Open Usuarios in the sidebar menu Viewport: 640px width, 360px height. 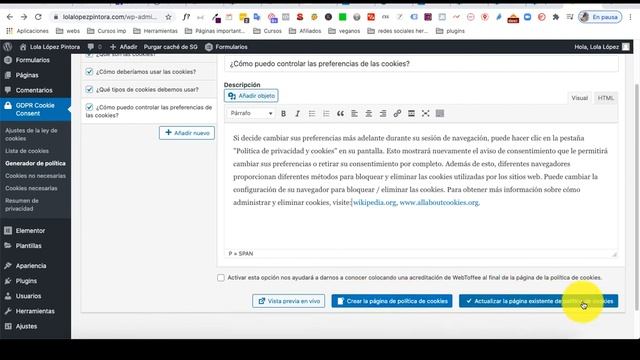[28, 296]
